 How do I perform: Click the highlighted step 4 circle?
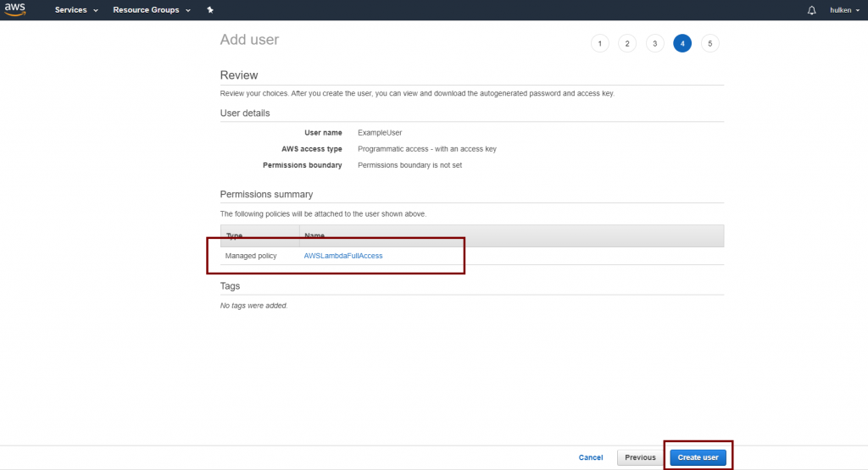(x=682, y=43)
